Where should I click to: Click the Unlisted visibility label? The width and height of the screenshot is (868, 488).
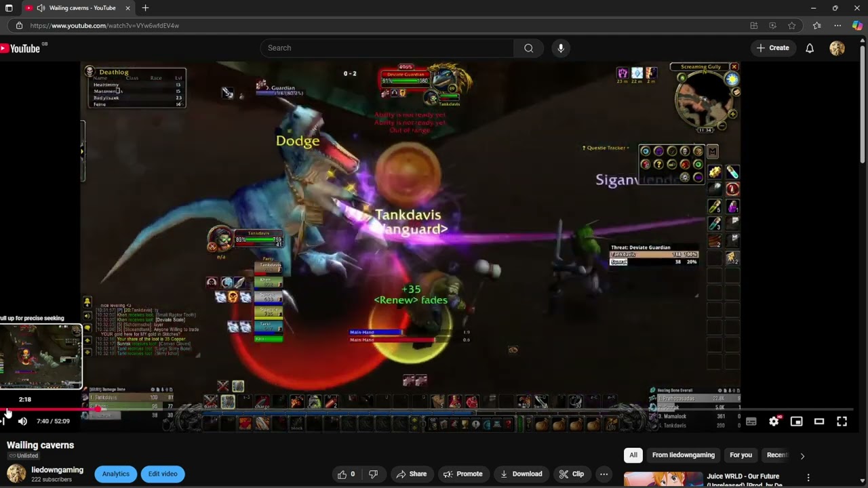[24, 456]
